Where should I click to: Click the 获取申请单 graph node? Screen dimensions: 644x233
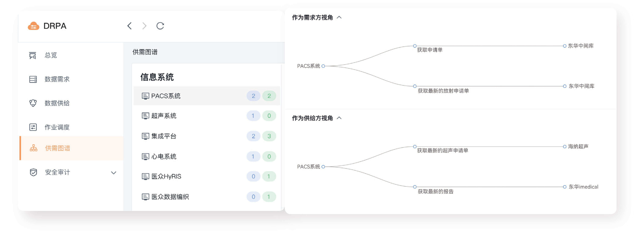(x=415, y=46)
